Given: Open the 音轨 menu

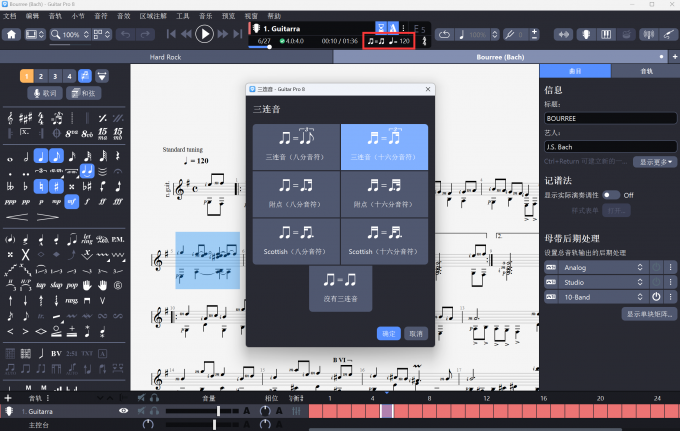Looking at the screenshot, I should 55,16.
